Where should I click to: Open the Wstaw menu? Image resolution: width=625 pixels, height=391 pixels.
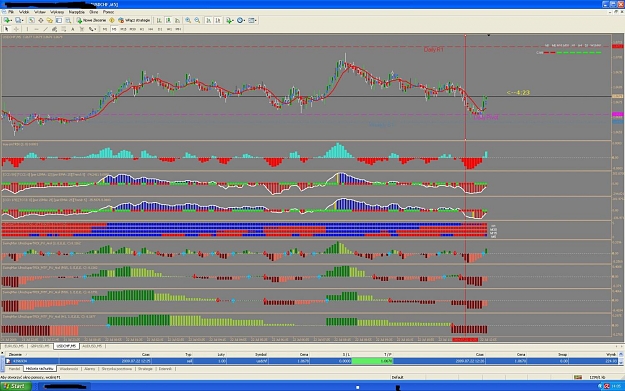click(40, 12)
